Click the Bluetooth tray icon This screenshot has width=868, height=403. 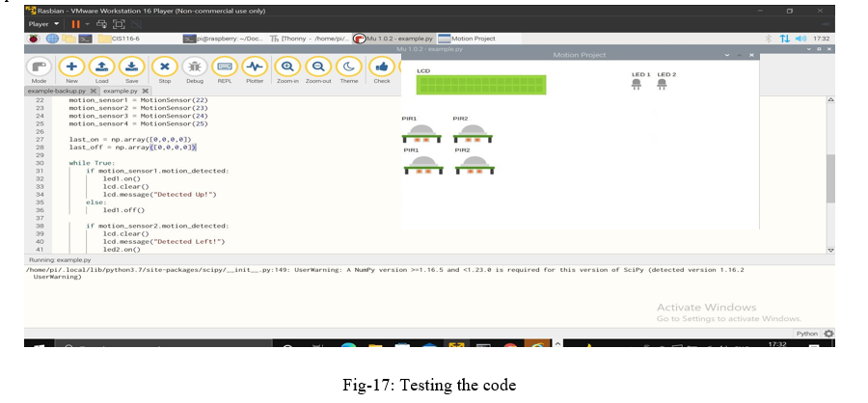point(769,39)
